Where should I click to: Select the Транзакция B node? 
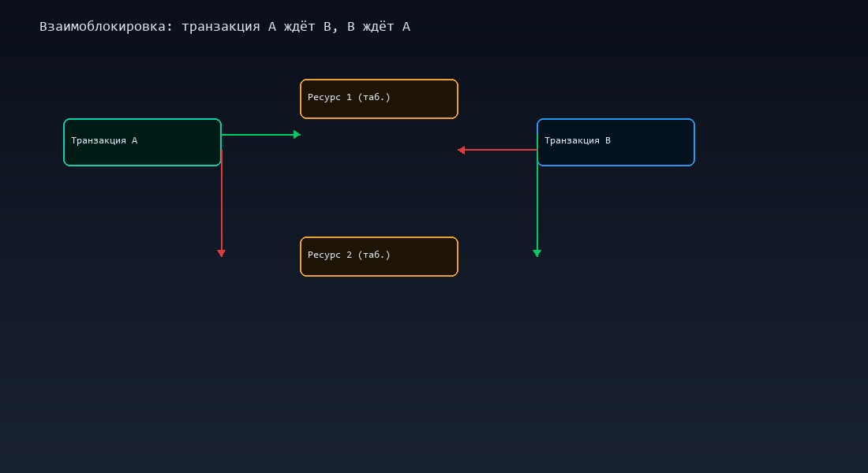pos(615,143)
